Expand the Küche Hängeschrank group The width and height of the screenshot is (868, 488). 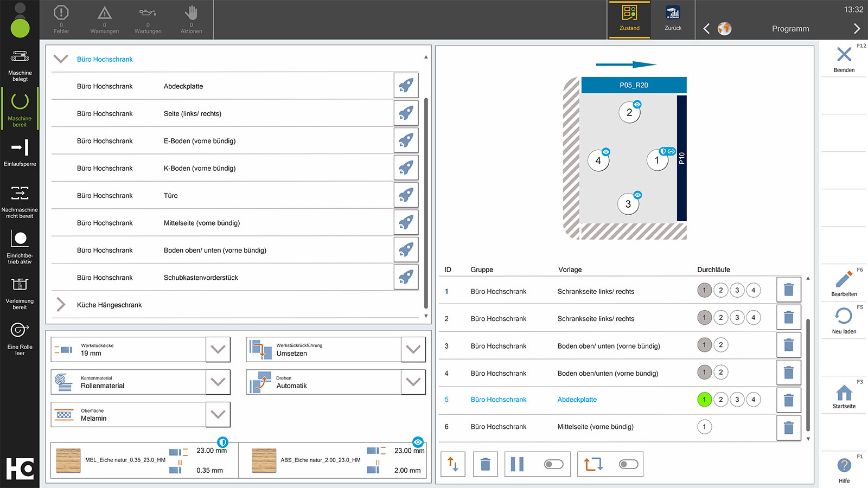click(61, 305)
